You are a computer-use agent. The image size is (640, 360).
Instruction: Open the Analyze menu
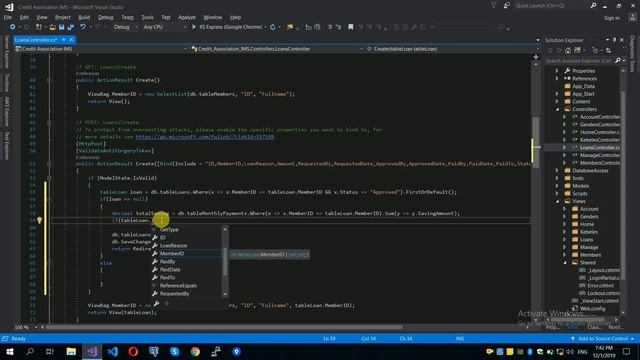187,17
